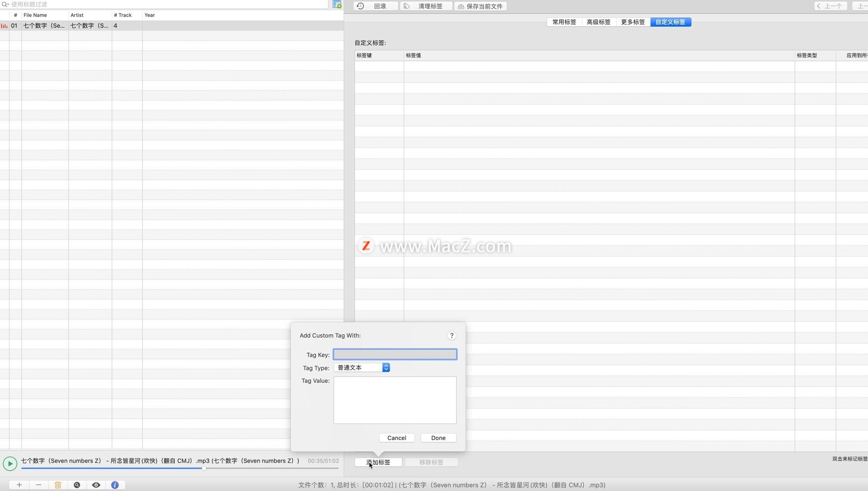Viewport: 868px width, 491px height.
Task: Switch to the 常用标签 tab
Action: [x=564, y=22]
